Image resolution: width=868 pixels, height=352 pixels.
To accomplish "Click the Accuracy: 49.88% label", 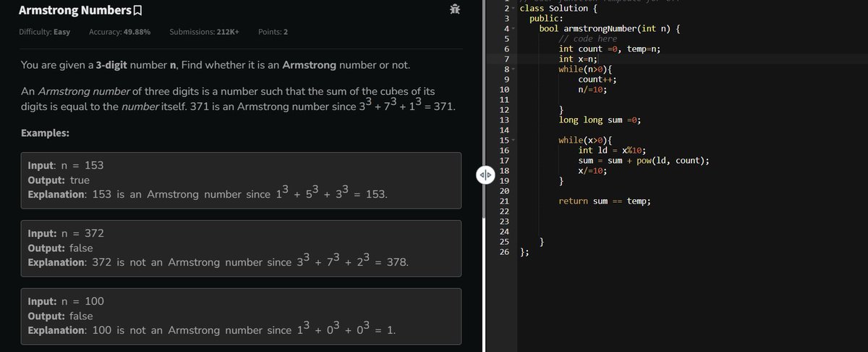I will 119,33.
